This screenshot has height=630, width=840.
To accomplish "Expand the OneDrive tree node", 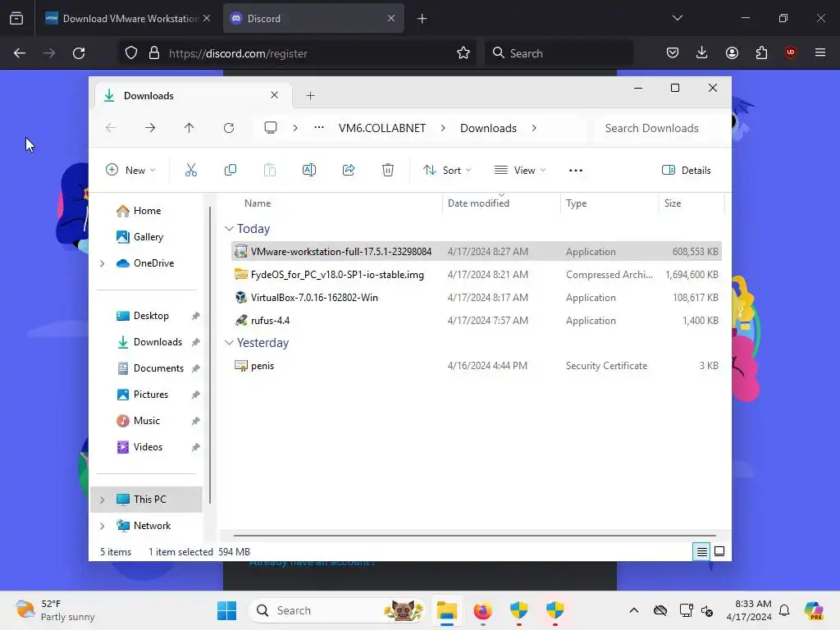I will pos(103,263).
